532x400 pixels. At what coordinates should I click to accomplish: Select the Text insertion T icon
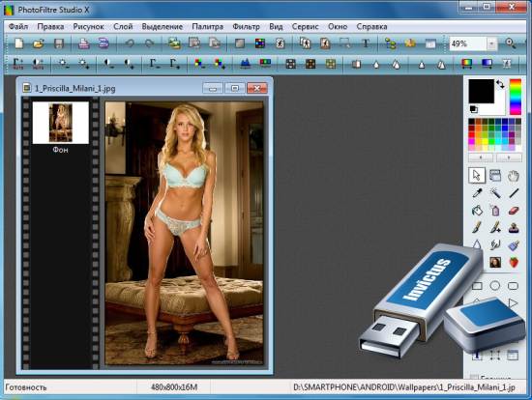tap(366, 43)
